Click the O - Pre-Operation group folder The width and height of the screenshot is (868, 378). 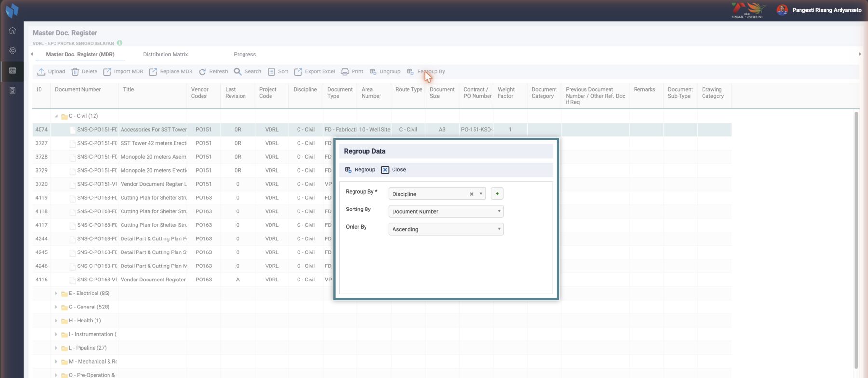(x=64, y=375)
